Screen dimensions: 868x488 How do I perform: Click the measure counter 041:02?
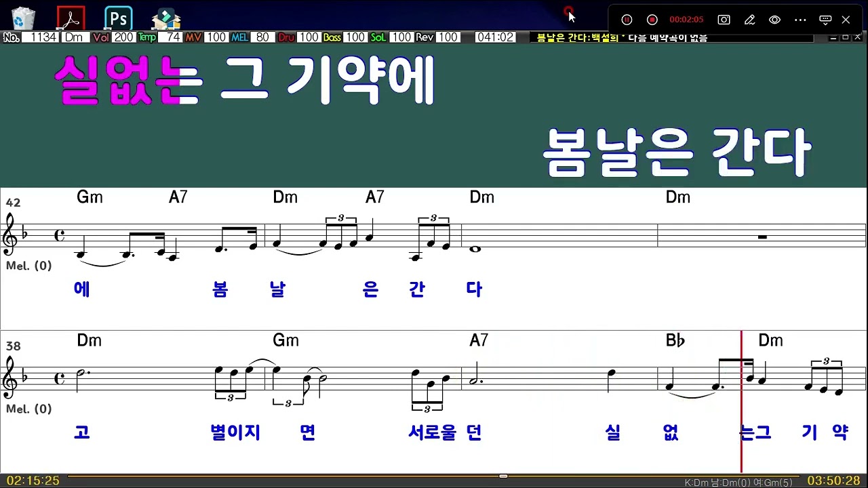495,37
